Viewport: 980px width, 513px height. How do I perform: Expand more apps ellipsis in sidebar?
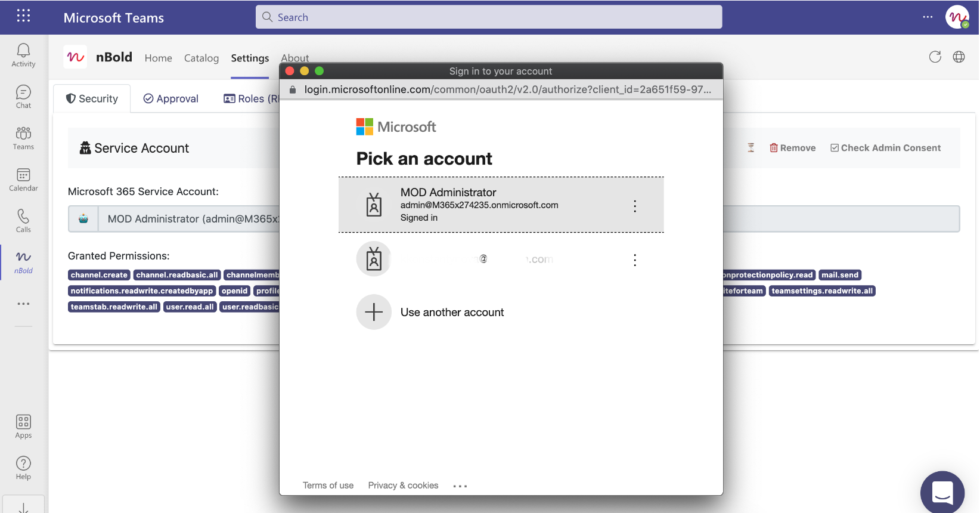[x=23, y=304]
